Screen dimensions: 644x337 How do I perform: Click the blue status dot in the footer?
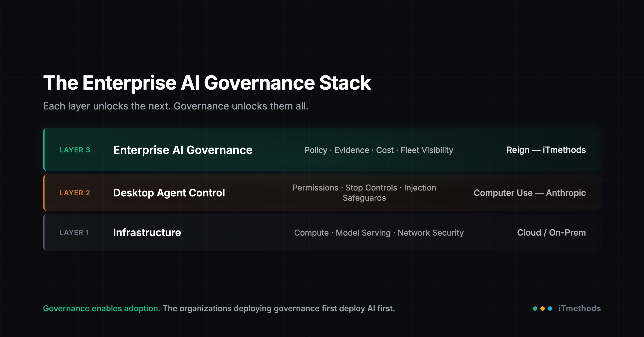(550, 309)
